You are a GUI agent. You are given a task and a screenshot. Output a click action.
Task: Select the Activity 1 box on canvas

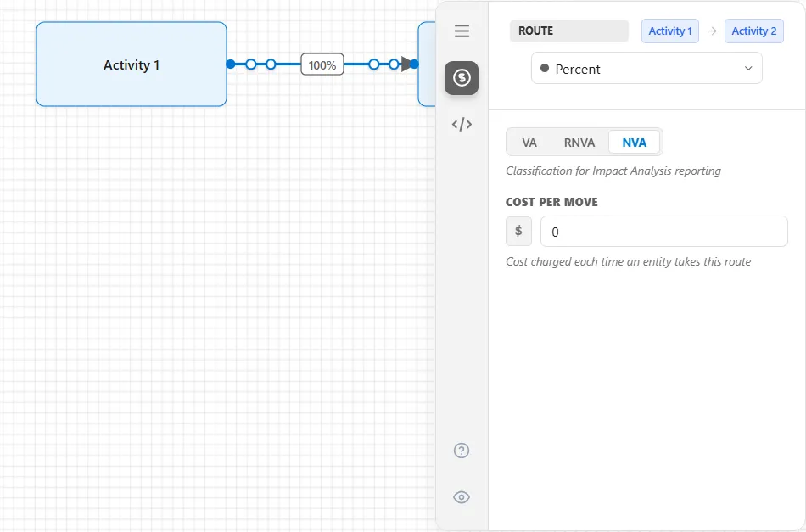132,64
